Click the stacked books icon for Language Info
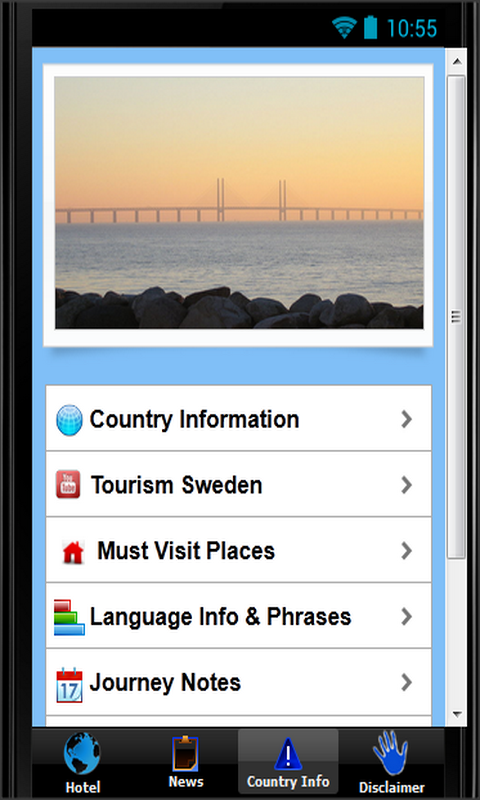480x800 pixels. 69,617
